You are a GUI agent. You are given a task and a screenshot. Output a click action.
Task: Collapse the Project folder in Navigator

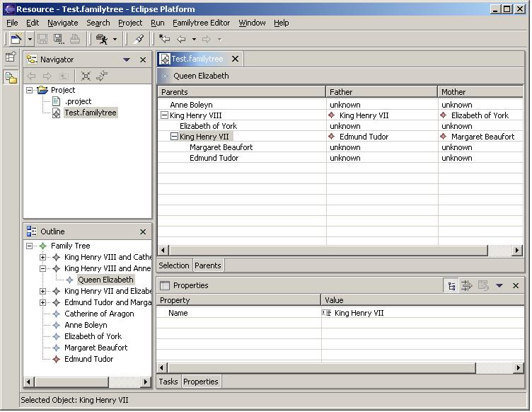pyautogui.click(x=30, y=91)
